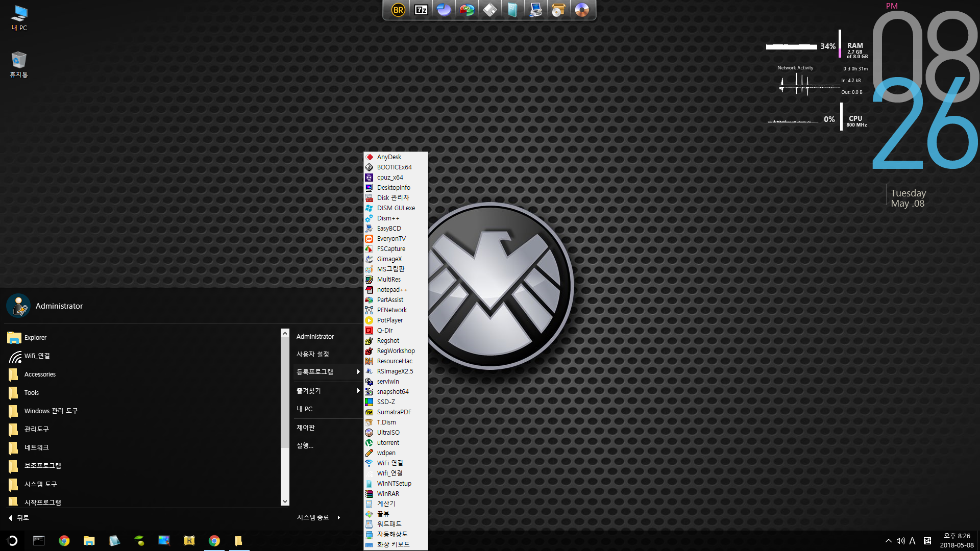Image resolution: width=980 pixels, height=551 pixels.
Task: Click the RegWorkshop icon
Action: pyautogui.click(x=369, y=351)
